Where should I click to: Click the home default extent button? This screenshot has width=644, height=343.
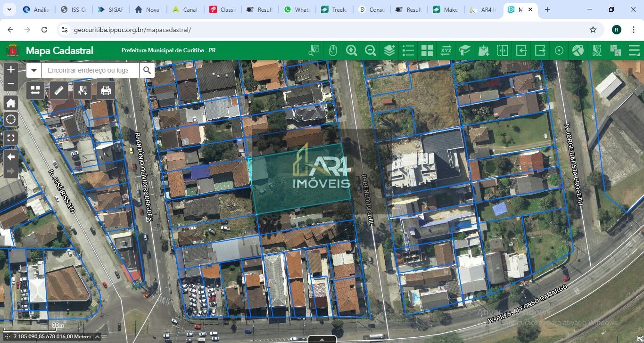click(x=10, y=103)
